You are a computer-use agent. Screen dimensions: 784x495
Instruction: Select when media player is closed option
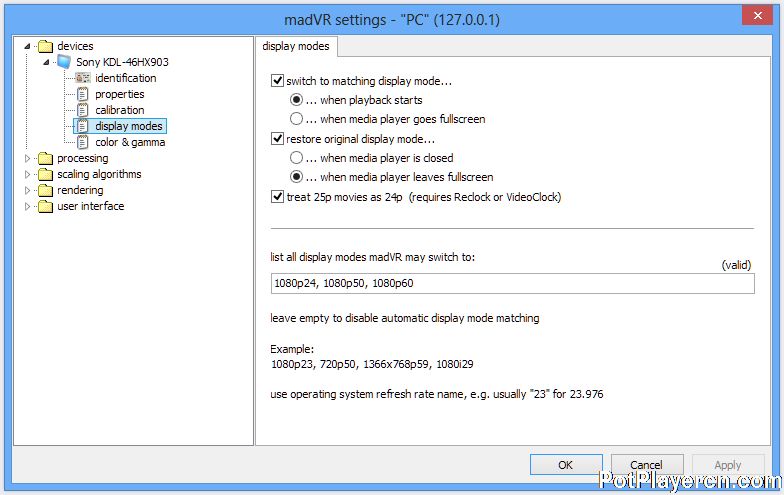pos(296,158)
